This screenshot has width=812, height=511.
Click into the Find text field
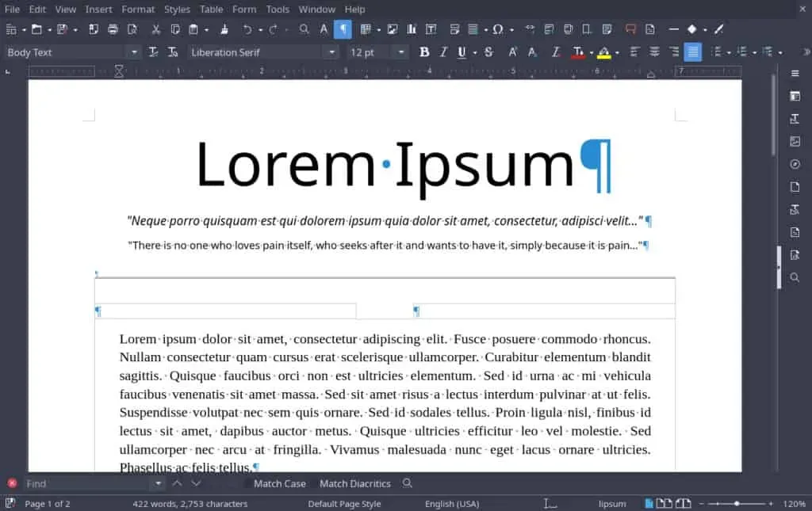[x=87, y=483]
